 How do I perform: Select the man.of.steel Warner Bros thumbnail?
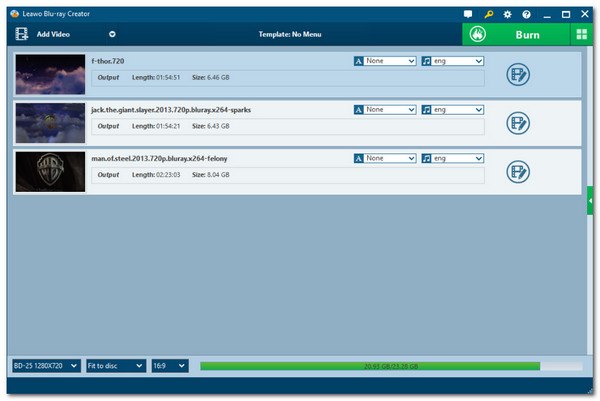[x=50, y=172]
